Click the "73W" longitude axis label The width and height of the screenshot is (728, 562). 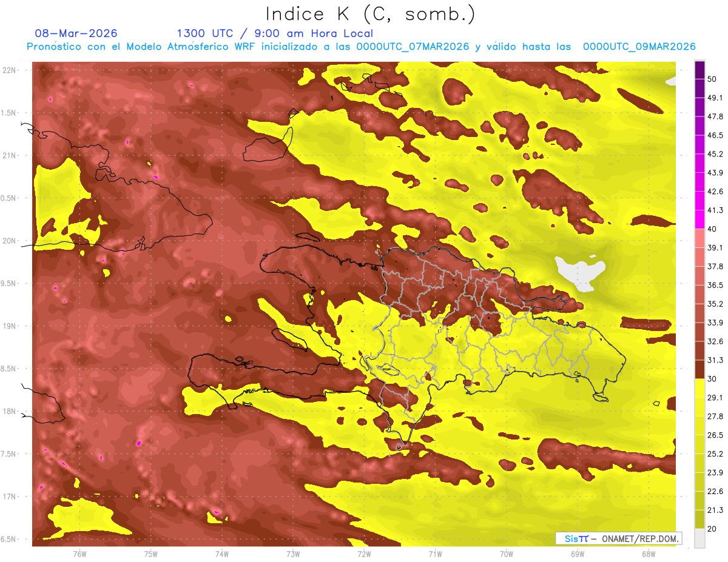pos(293,554)
